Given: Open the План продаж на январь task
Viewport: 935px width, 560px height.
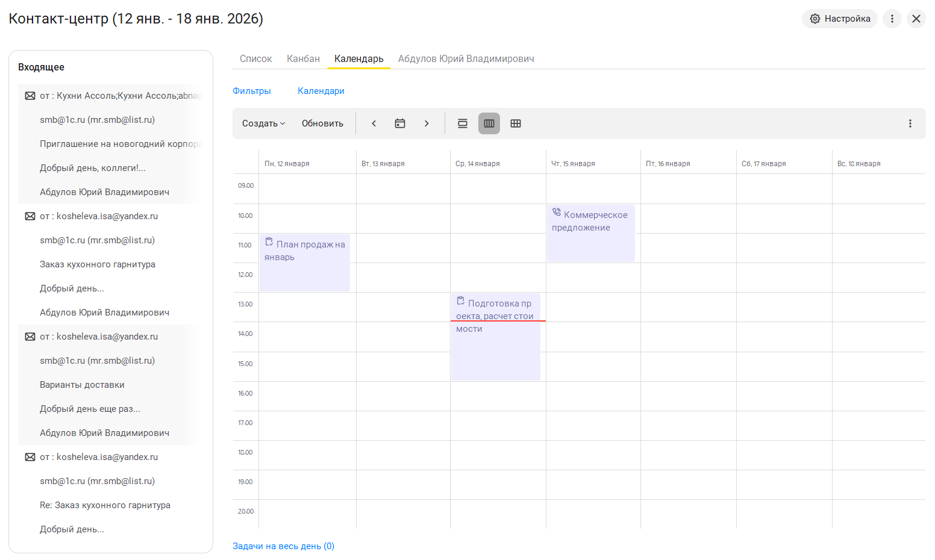Looking at the screenshot, I should pos(304,263).
